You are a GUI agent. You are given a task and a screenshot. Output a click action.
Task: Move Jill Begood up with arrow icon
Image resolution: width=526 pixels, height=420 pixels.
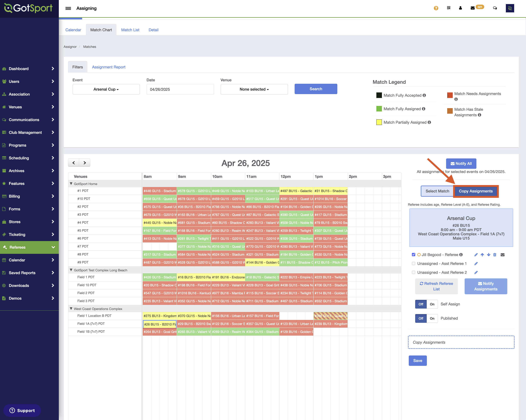[482, 255]
